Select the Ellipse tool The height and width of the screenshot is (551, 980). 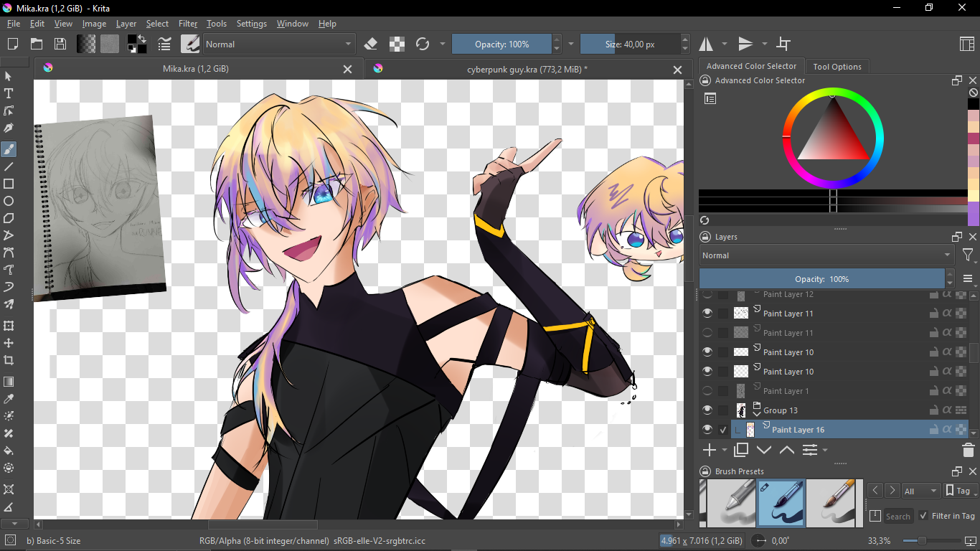click(9, 202)
